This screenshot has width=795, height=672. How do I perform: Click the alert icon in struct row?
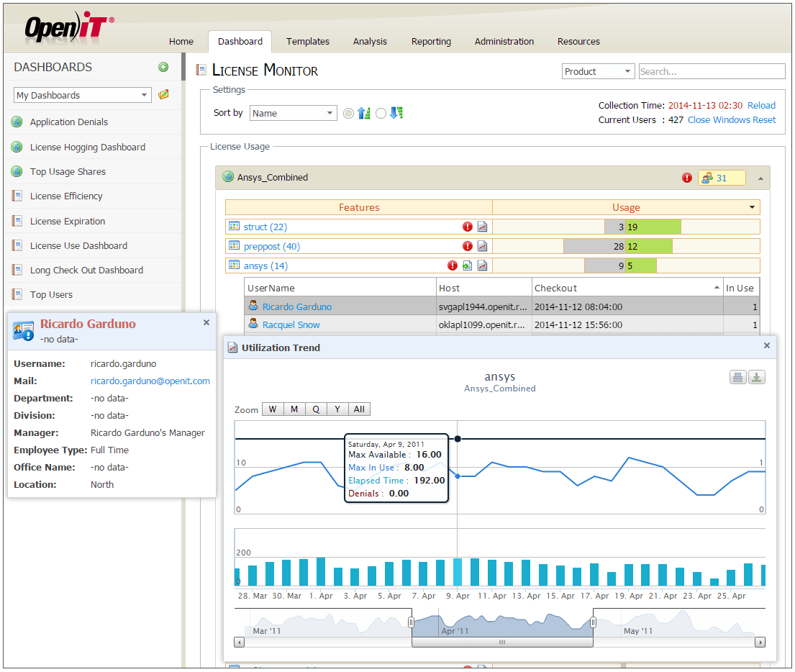coord(468,227)
